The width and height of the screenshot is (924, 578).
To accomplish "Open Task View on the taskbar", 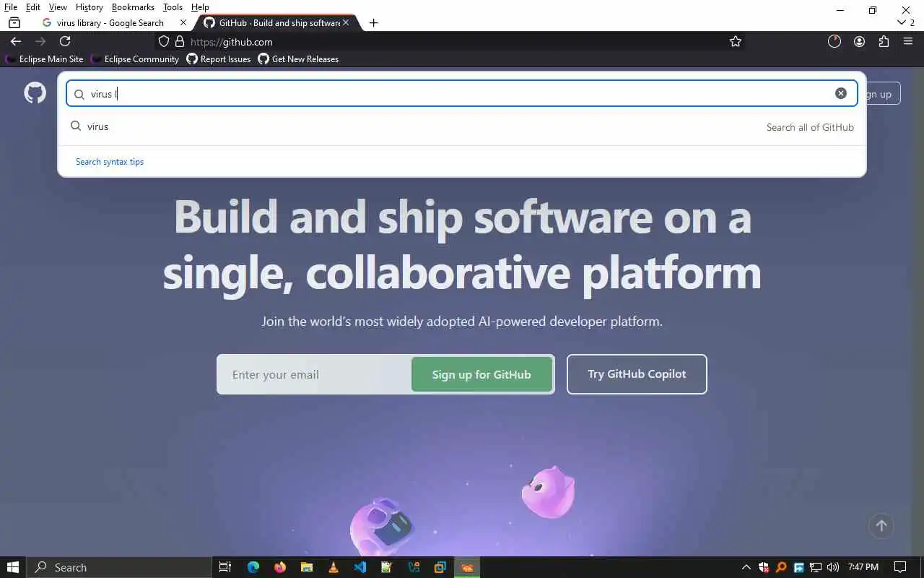I will pyautogui.click(x=225, y=567).
